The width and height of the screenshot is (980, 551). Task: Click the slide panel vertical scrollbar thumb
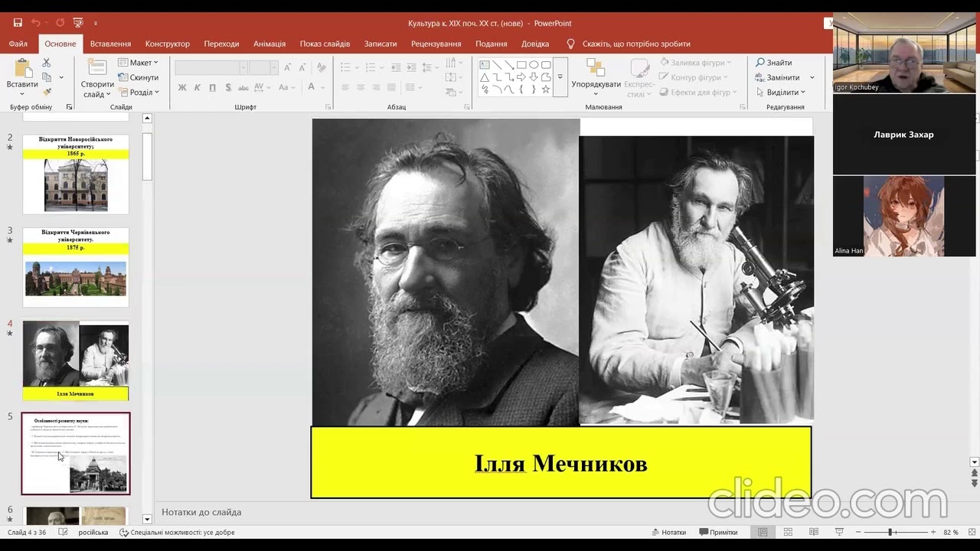coord(147,156)
